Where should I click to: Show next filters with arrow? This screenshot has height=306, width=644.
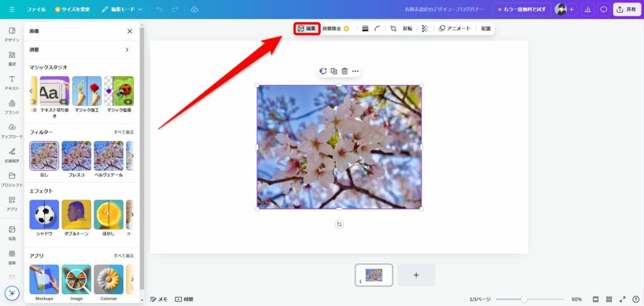click(132, 156)
